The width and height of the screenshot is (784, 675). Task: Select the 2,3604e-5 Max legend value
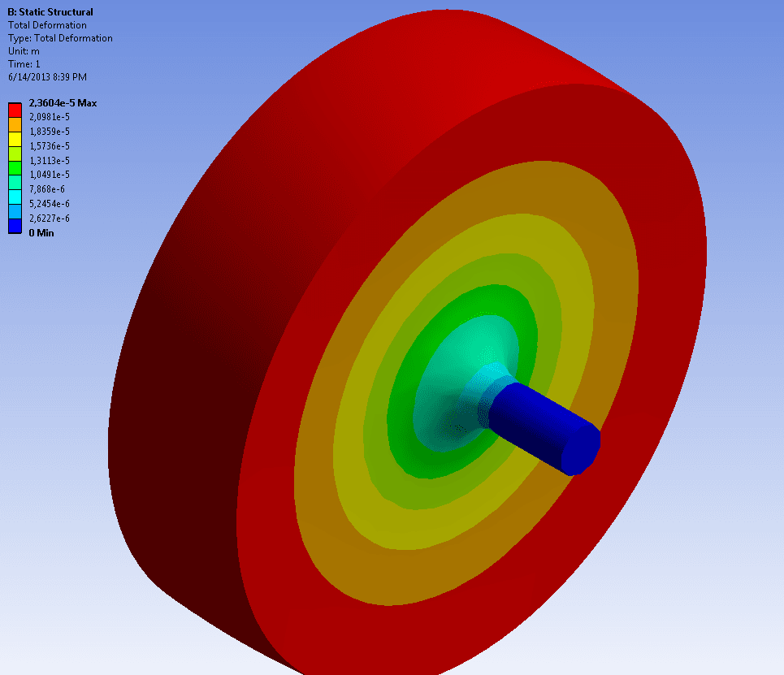63,103
